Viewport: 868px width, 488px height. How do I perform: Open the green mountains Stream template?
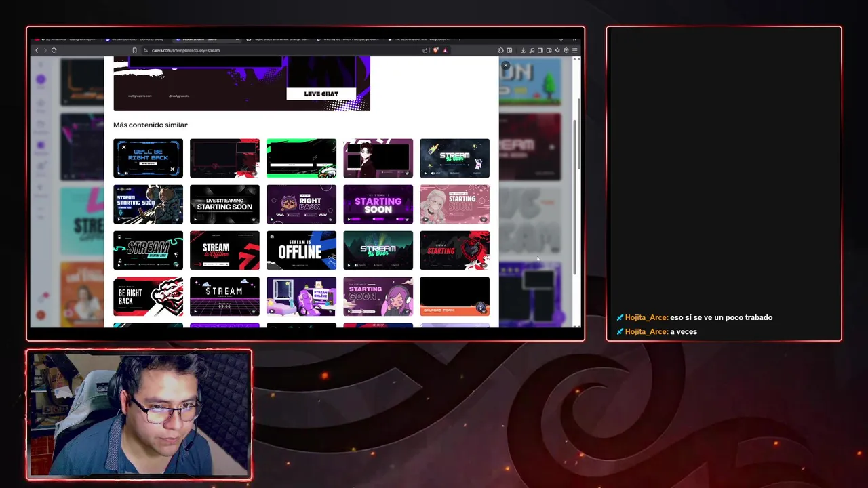click(x=378, y=250)
